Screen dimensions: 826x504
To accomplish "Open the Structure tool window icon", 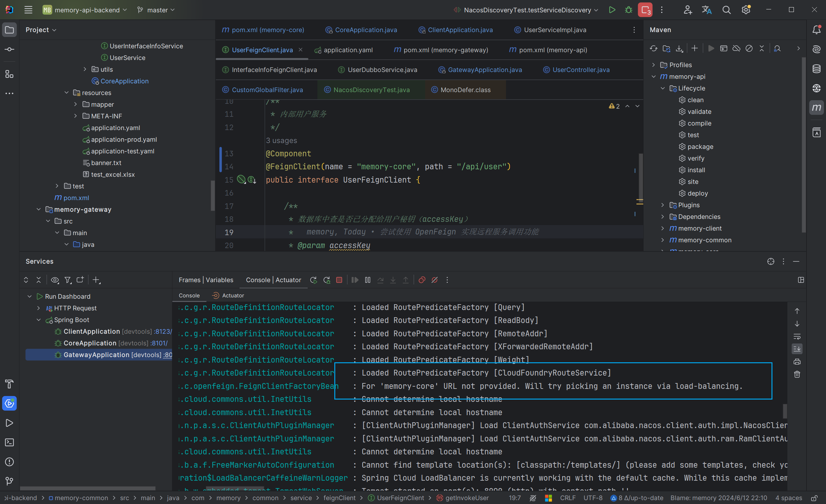I will point(9,74).
